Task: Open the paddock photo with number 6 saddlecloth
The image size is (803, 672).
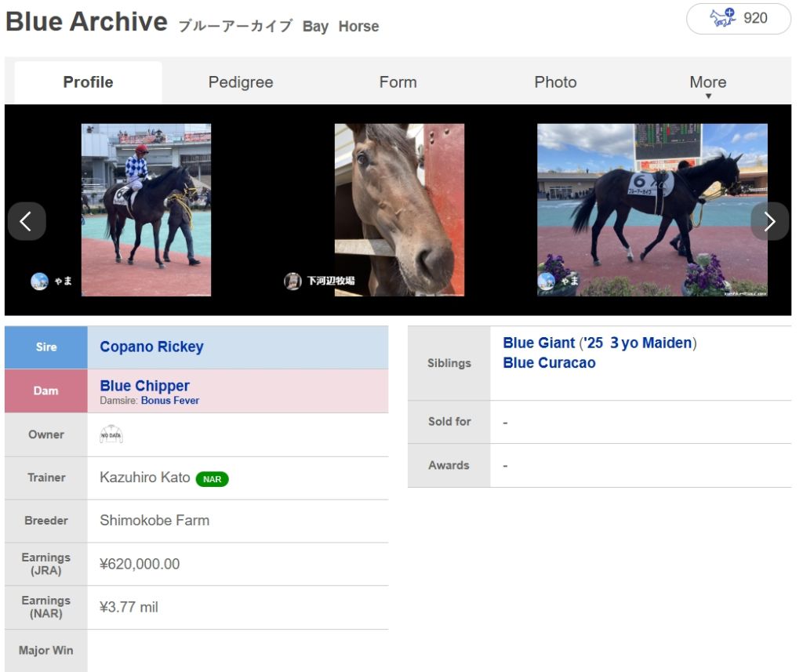Action: click(x=652, y=209)
